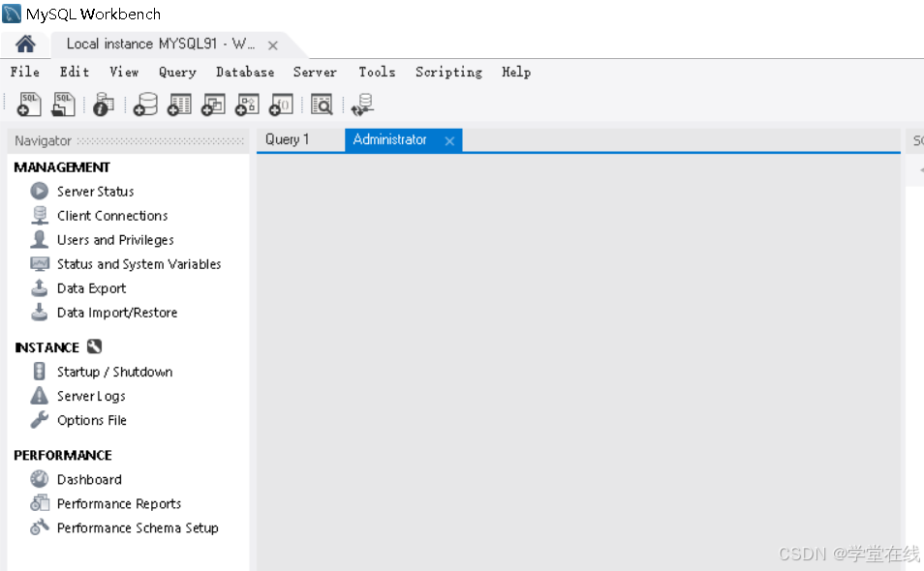
Task: Create a new schema icon
Action: point(145,105)
